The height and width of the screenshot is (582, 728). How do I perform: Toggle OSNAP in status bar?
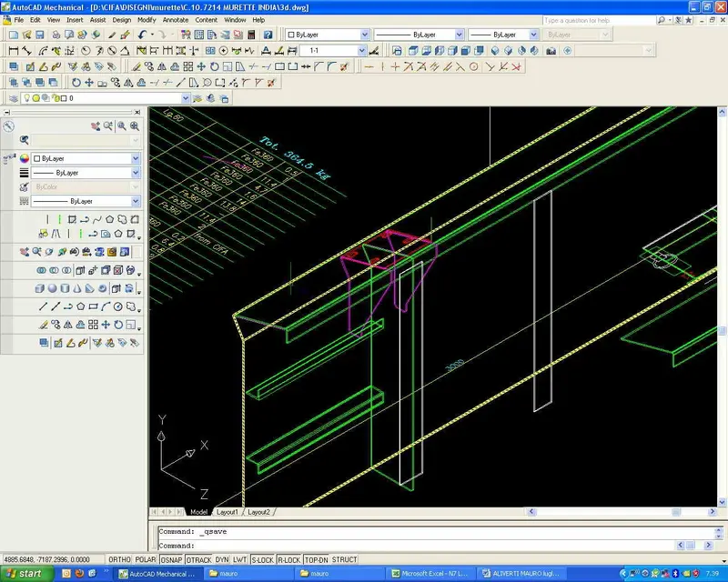(171, 560)
